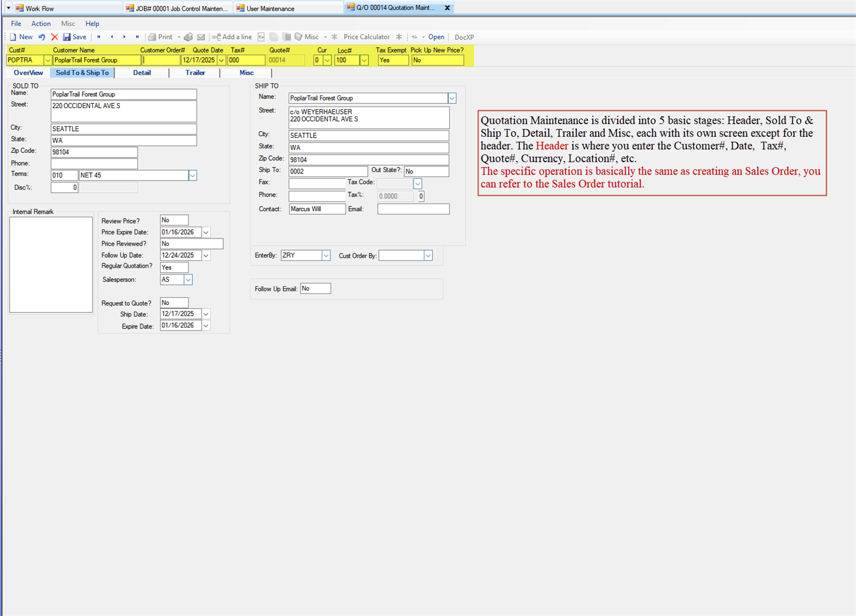Create a new quotation with the New icon
This screenshot has height=616, width=856.
21,37
